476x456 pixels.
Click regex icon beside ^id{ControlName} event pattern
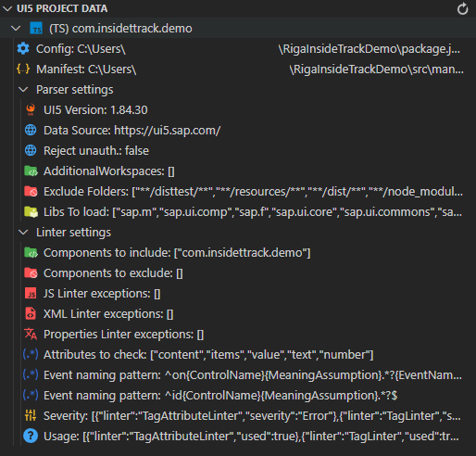(x=31, y=396)
